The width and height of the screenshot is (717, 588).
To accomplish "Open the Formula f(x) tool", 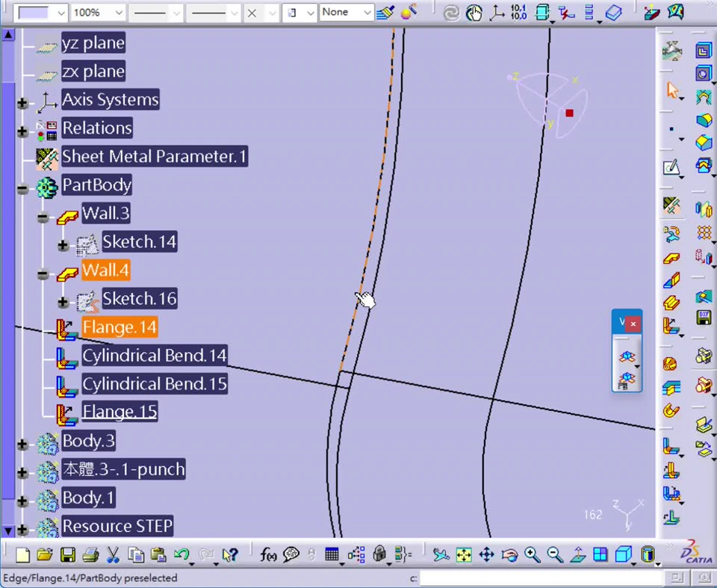I will (268, 554).
